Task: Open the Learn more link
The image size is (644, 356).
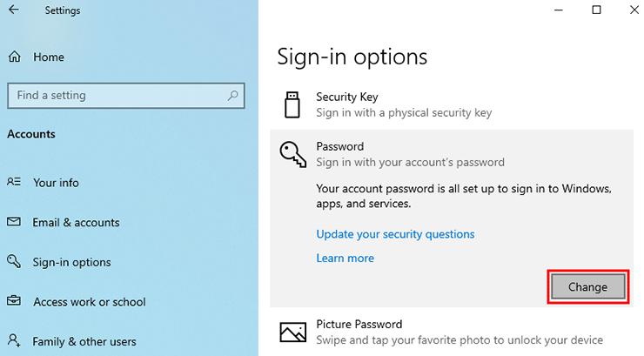Action: [x=345, y=259]
